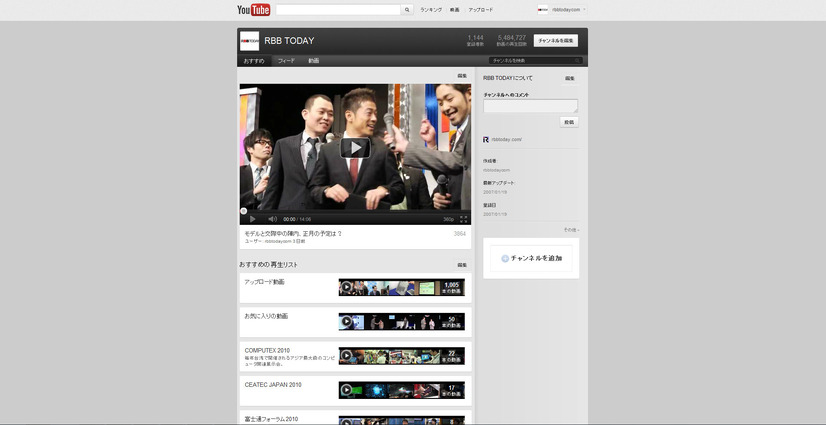Switch to the 動画 tab

tap(313, 61)
